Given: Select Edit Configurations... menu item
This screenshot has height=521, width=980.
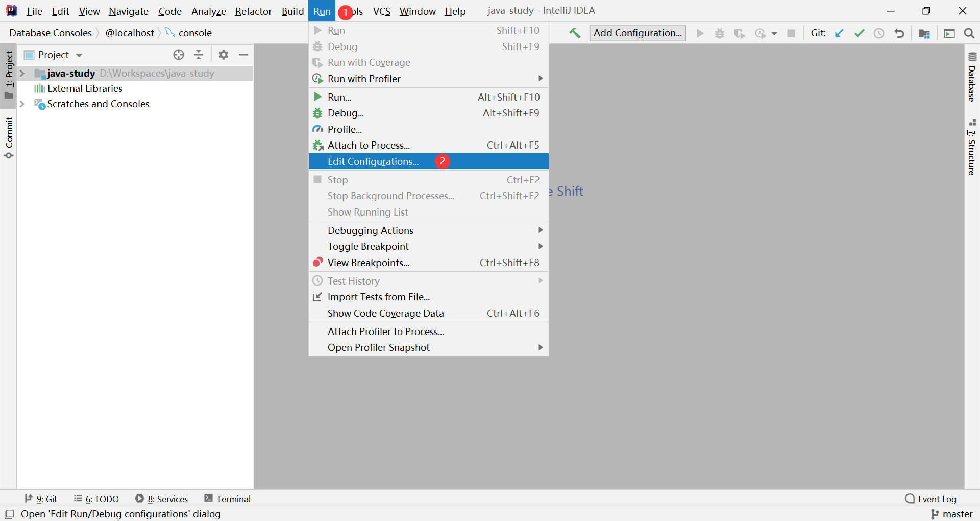Looking at the screenshot, I should click(x=429, y=161).
